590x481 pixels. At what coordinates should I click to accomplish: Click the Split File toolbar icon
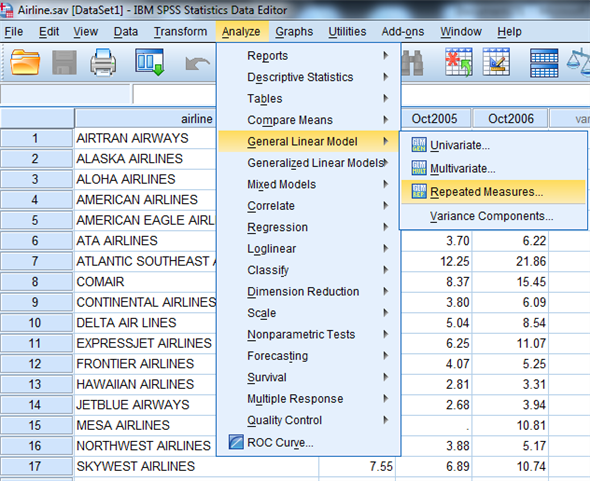click(544, 63)
